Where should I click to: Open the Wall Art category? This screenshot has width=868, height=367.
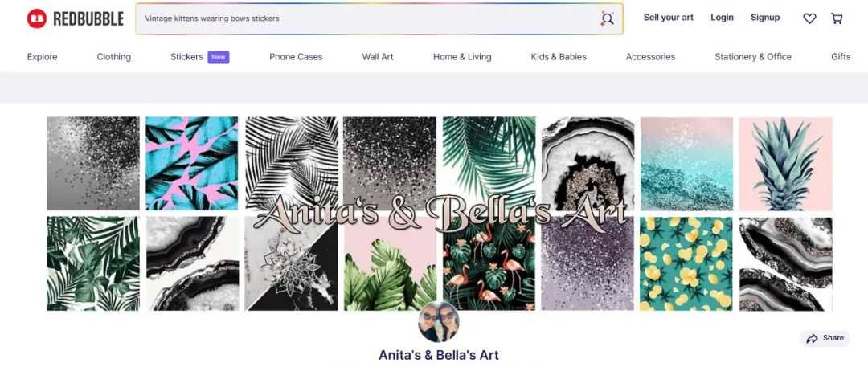378,56
